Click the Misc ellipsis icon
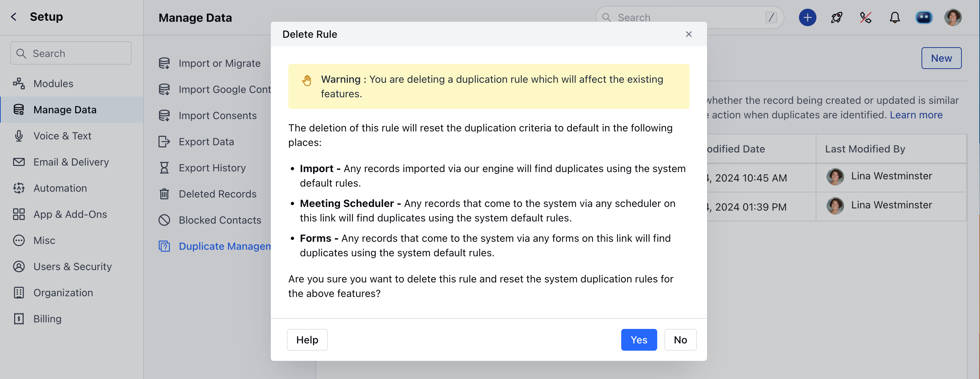980x379 pixels. [x=19, y=240]
